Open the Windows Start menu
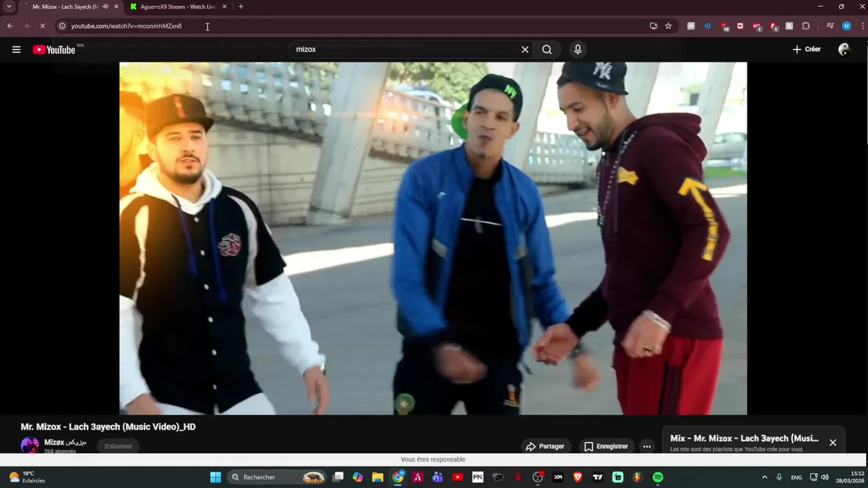This screenshot has height=488, width=868. [215, 477]
